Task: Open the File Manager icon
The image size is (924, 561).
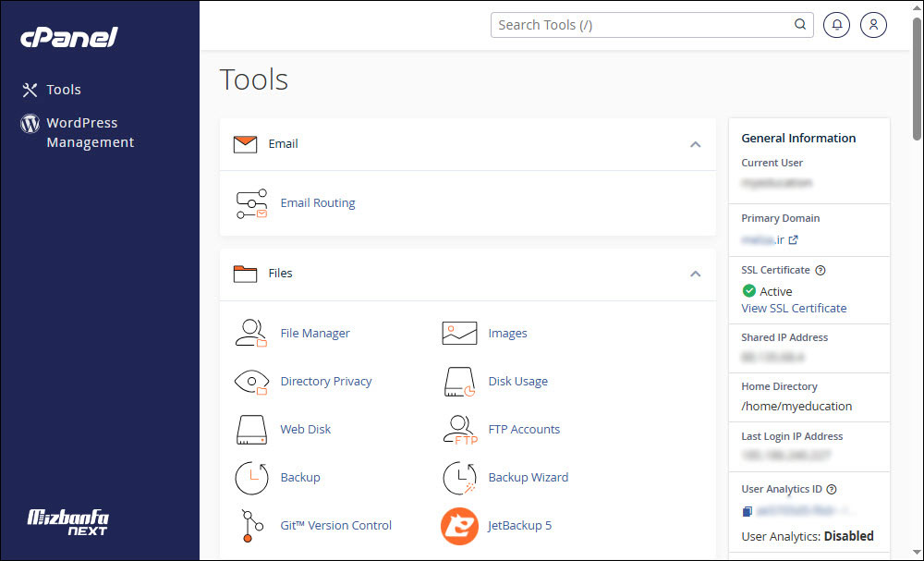Action: pyautogui.click(x=250, y=333)
